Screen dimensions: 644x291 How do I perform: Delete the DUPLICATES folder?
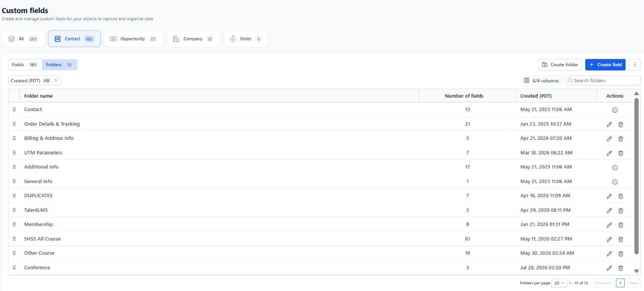[x=620, y=196]
